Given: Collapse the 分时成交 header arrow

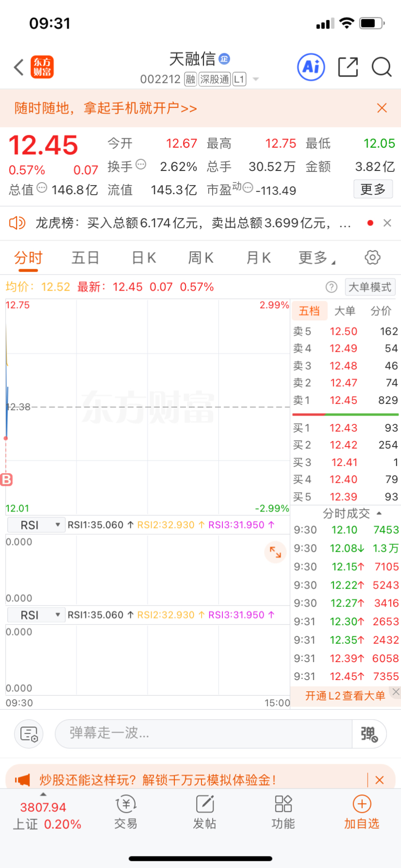Looking at the screenshot, I should 379,513.
